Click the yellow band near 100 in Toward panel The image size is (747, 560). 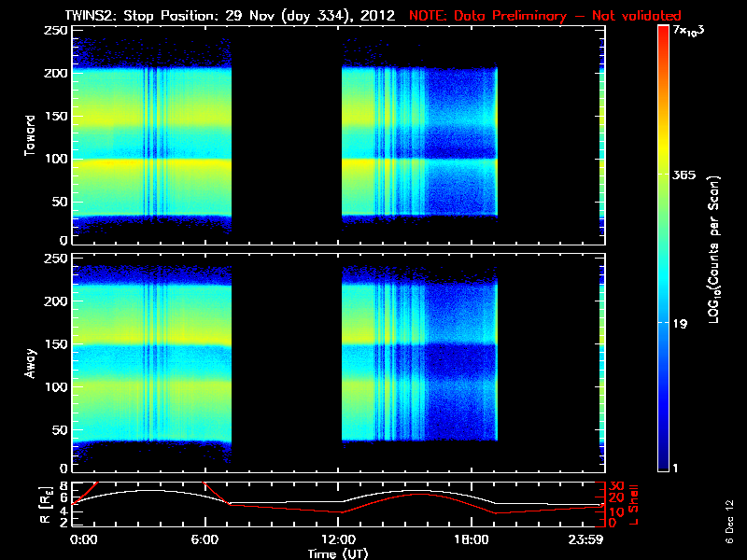click(151, 164)
